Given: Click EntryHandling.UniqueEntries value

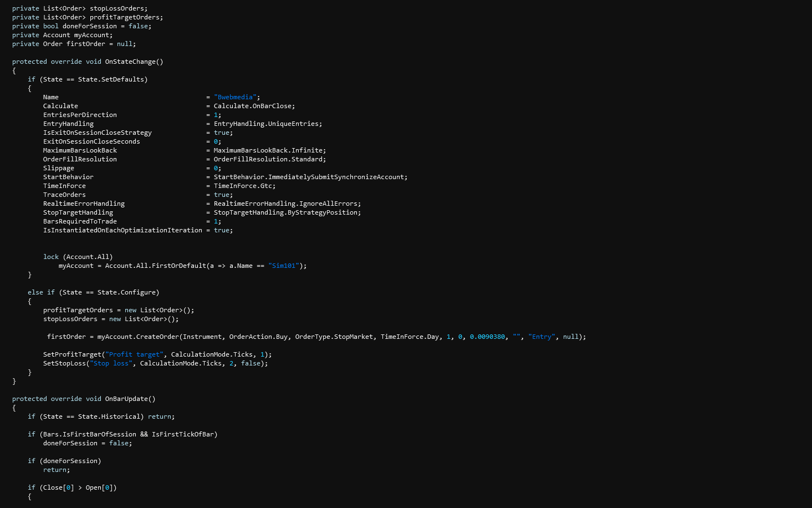Looking at the screenshot, I should click(x=267, y=124).
